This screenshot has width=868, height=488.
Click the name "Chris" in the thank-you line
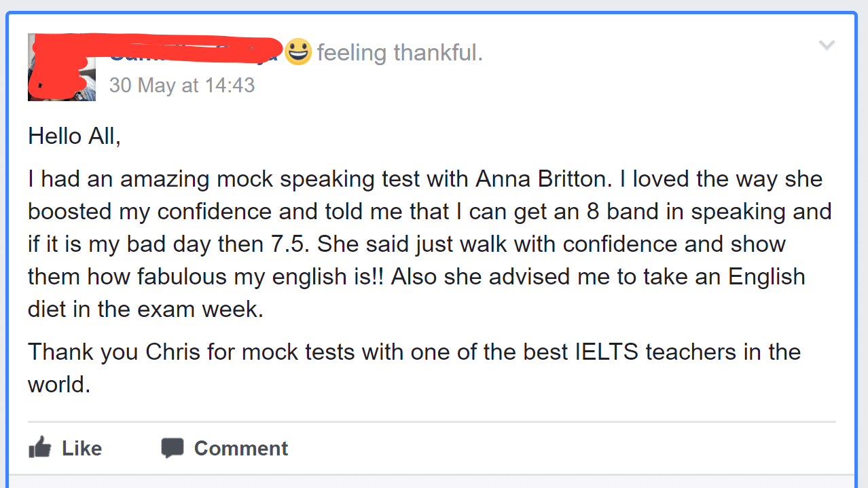(x=170, y=352)
